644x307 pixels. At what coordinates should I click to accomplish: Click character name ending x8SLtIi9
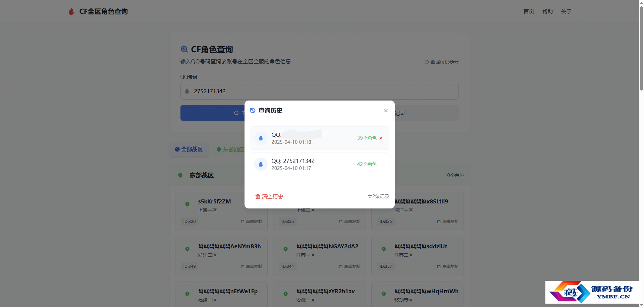tap(421, 201)
